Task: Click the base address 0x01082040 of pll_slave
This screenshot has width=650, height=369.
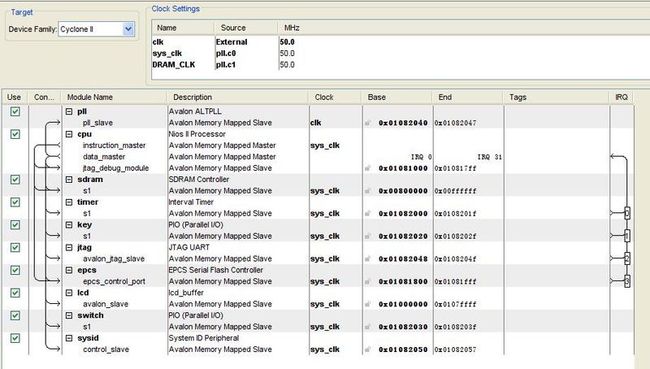Action: (403, 123)
